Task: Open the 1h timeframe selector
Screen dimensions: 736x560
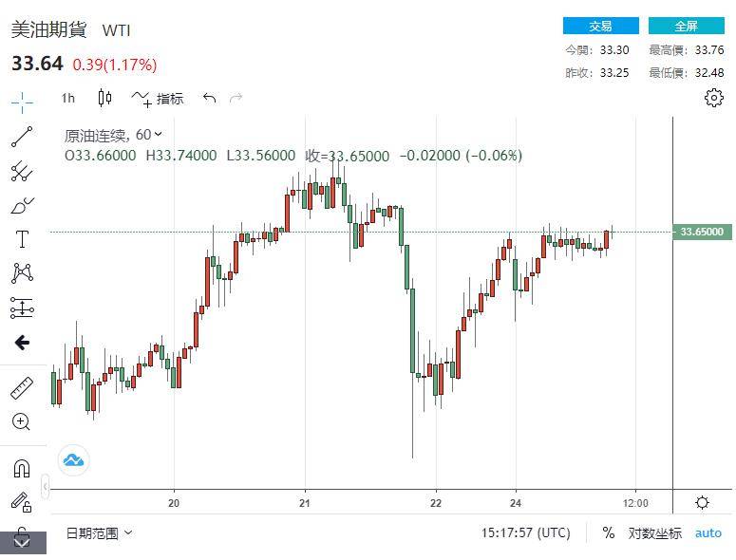Action: pyautogui.click(x=67, y=98)
